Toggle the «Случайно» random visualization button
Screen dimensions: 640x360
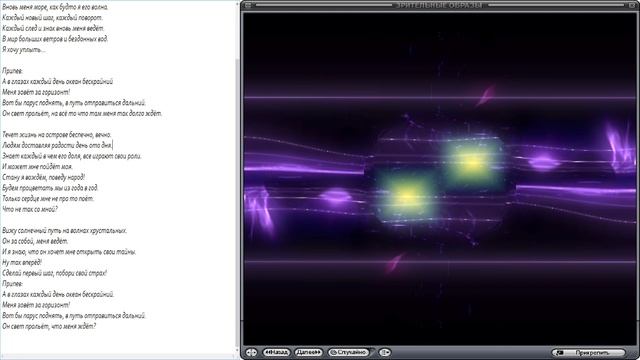(348, 352)
